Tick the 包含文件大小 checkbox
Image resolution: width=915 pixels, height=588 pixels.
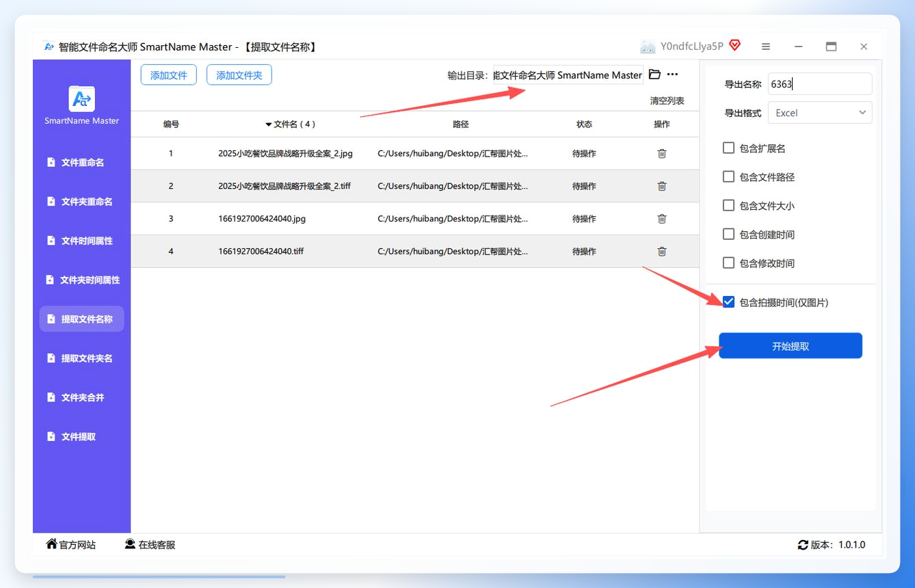(728, 206)
